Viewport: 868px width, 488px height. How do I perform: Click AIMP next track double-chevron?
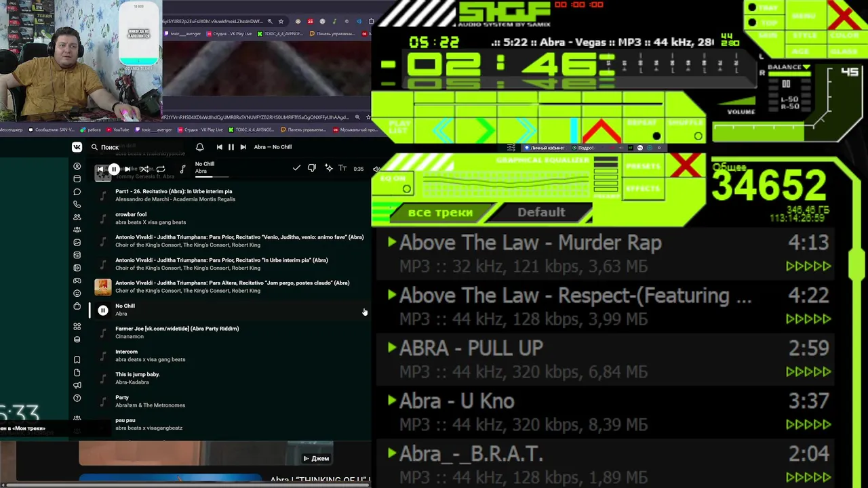526,129
